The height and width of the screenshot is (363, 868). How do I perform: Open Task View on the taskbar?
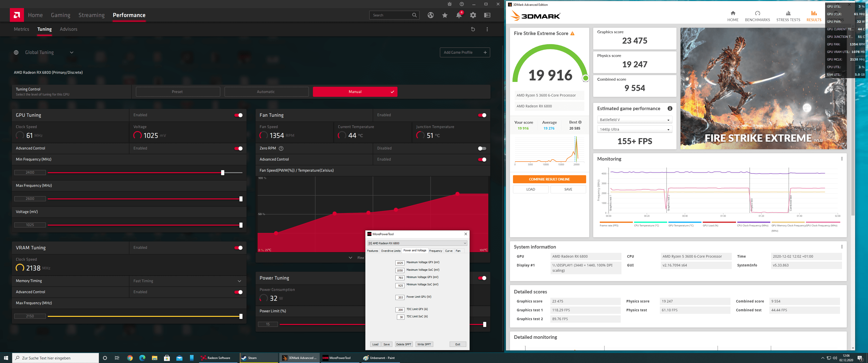click(x=117, y=358)
